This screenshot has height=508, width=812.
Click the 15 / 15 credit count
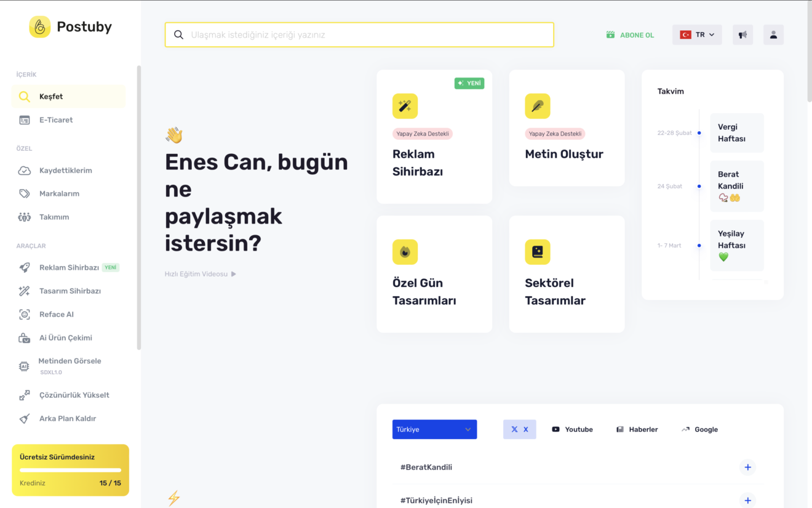[x=110, y=483]
